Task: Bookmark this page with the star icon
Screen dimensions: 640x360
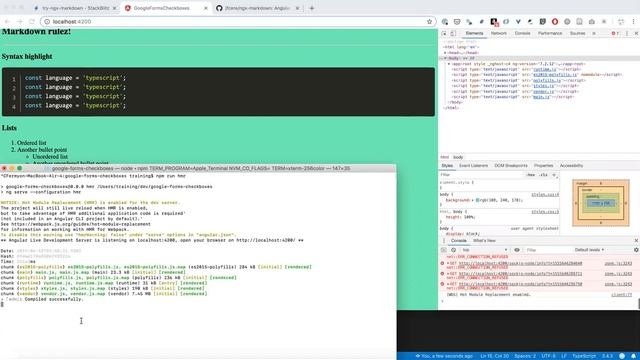Action: tap(429, 22)
